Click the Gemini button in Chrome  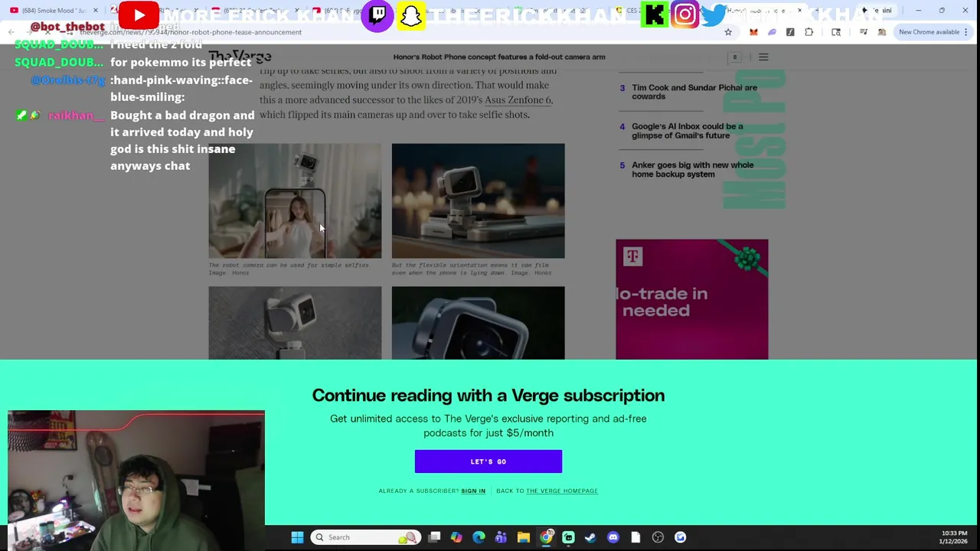click(x=877, y=11)
